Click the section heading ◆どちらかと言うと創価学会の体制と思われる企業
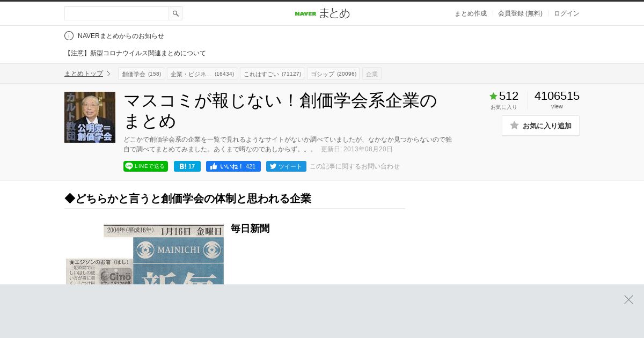 tap(188, 199)
